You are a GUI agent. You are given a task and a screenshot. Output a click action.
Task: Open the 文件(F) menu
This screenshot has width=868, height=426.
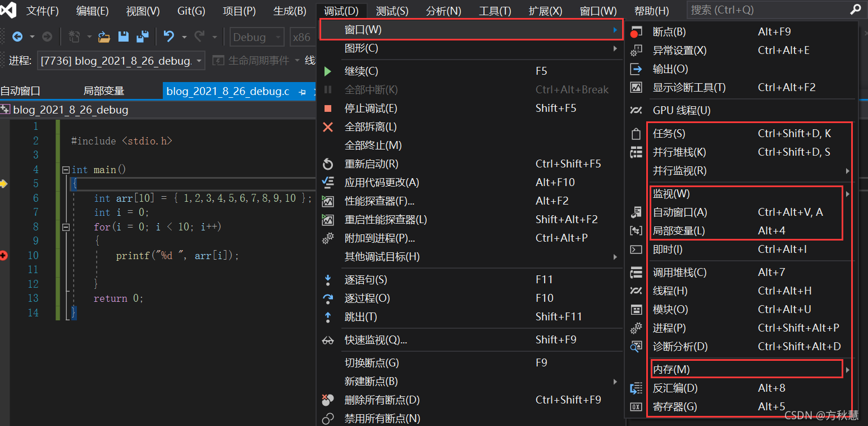(x=43, y=11)
